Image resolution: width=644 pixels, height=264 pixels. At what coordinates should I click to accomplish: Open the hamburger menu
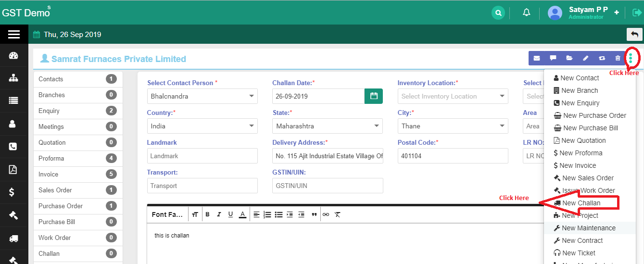point(14,34)
